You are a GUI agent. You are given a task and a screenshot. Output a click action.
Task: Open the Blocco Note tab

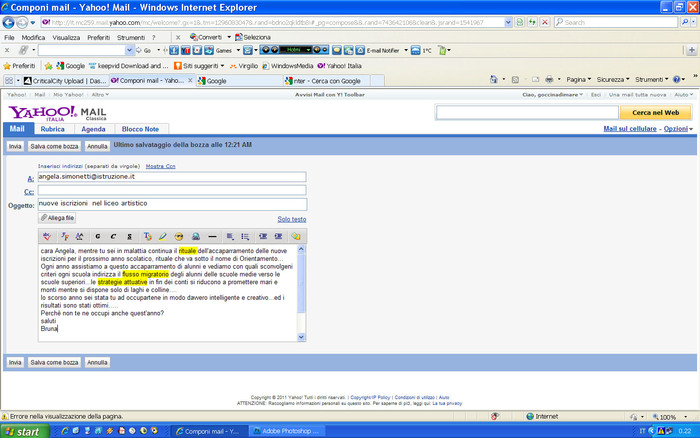pos(140,129)
